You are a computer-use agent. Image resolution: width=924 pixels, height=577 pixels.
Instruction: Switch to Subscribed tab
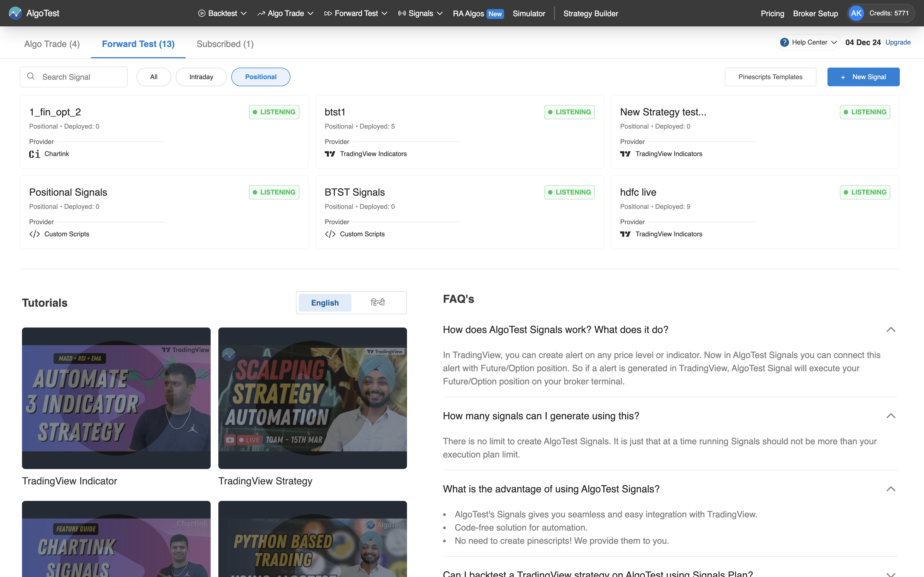tap(225, 43)
